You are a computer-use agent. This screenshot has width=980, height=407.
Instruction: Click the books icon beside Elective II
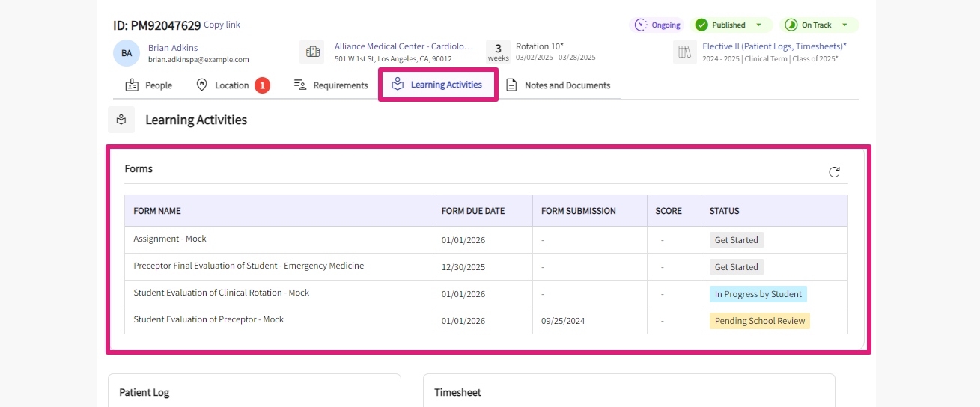(x=684, y=52)
